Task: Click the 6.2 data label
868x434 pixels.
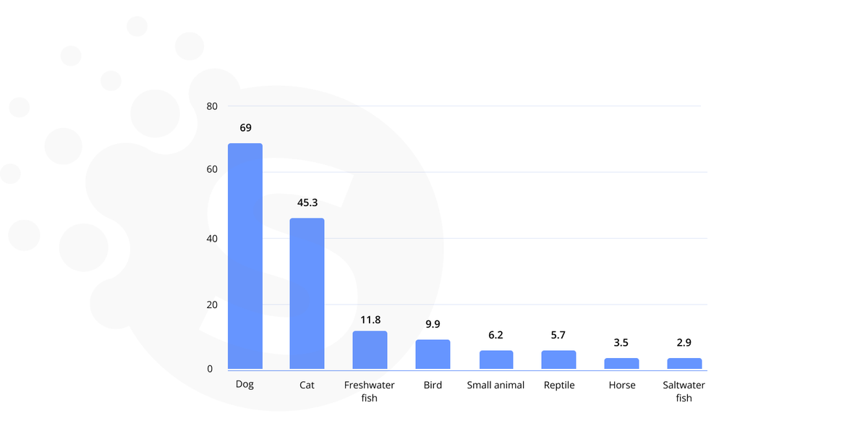Action: click(x=495, y=335)
